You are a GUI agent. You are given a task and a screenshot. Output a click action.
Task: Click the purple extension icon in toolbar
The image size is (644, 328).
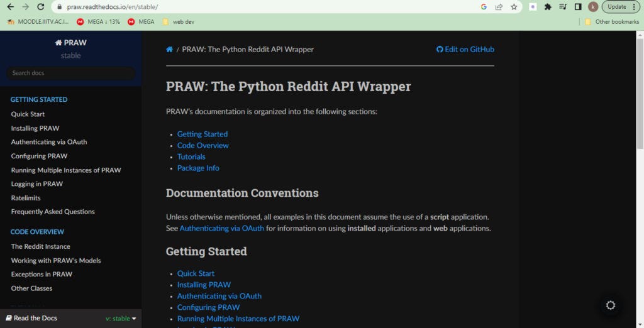tap(533, 7)
